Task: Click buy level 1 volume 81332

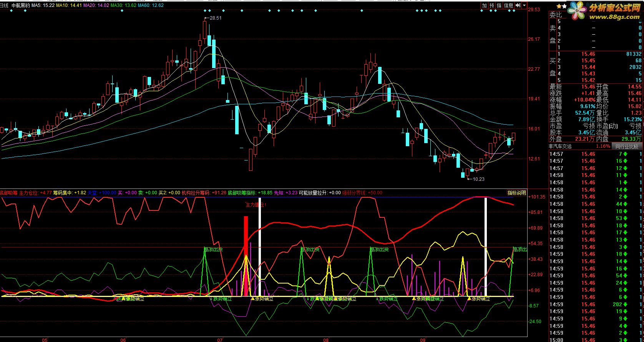Action: click(x=634, y=54)
